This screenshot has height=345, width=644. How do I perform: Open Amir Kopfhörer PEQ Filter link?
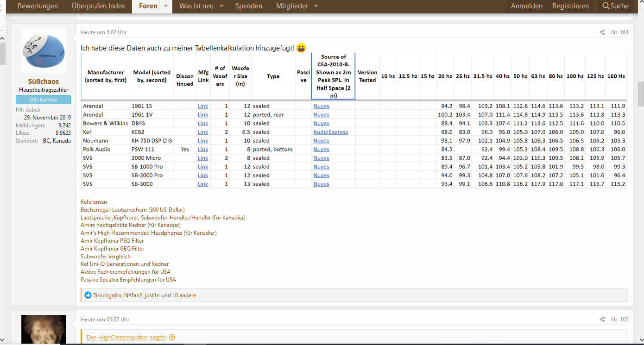tap(112, 241)
